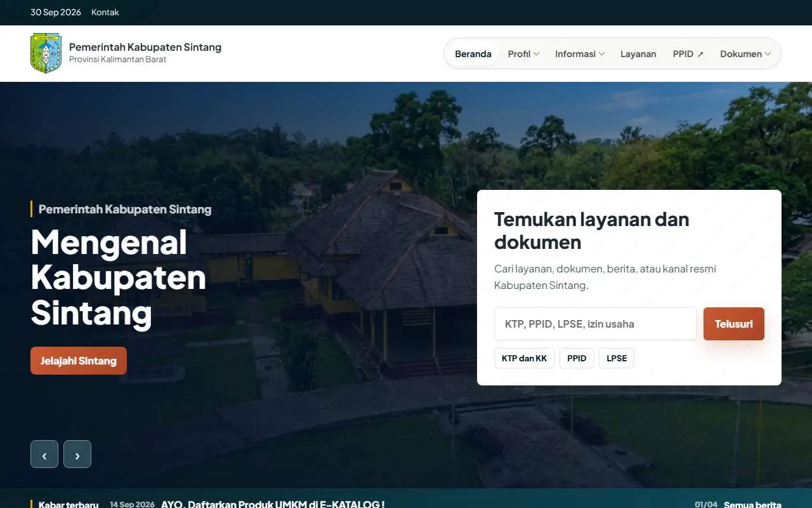This screenshot has width=812, height=508.
Task: Open the external PPID link in navbar
Action: point(688,54)
